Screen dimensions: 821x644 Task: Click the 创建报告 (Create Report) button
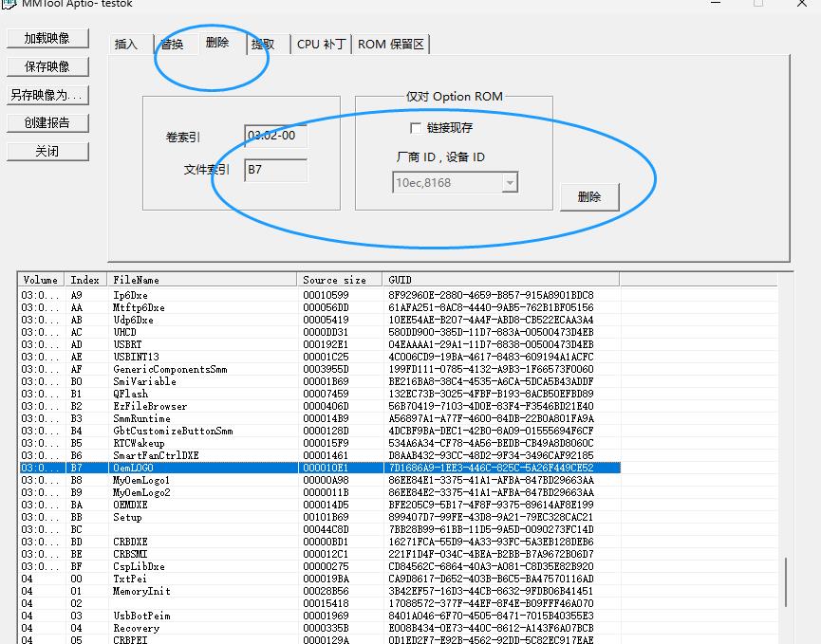click(47, 123)
